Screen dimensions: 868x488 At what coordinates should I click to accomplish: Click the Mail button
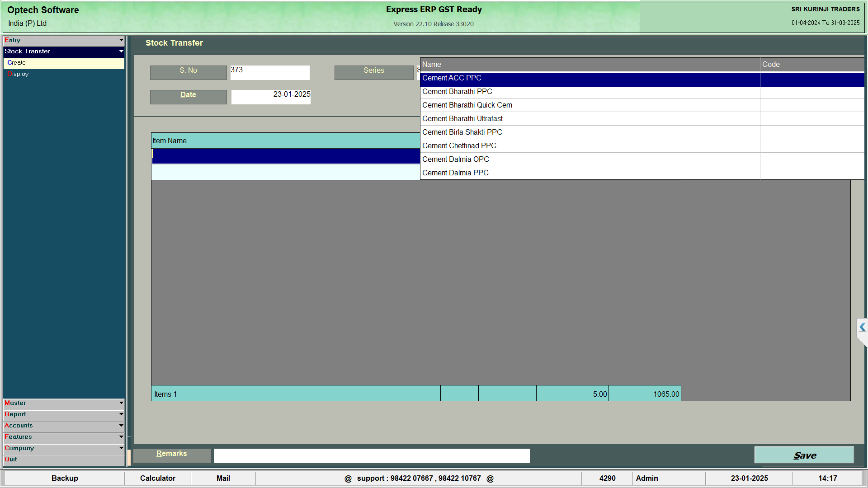click(223, 478)
